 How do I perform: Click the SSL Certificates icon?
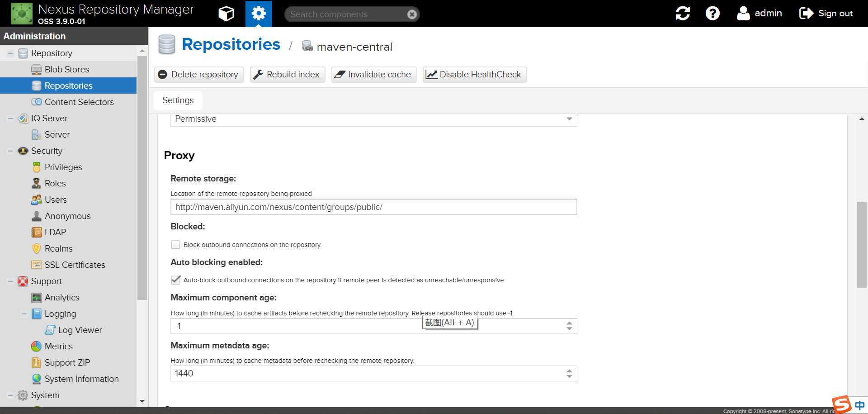(x=36, y=265)
